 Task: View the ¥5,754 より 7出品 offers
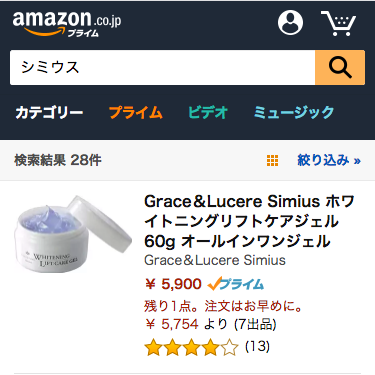[x=211, y=324]
